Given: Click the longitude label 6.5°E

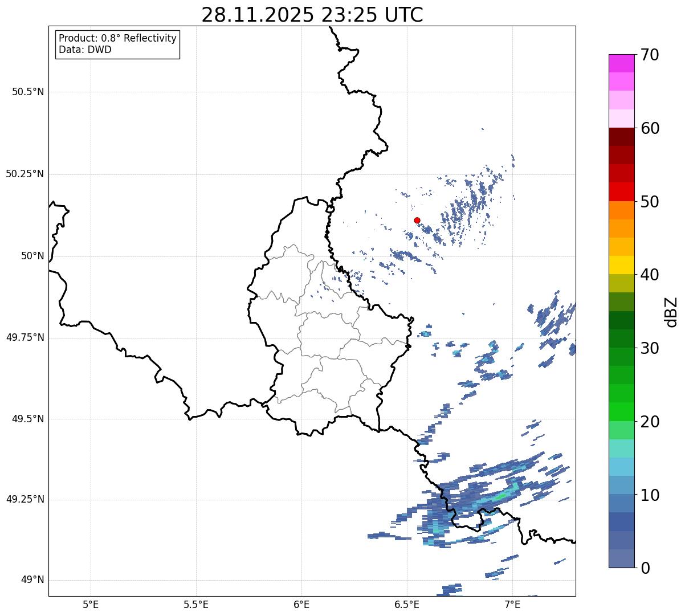Looking at the screenshot, I should pos(407,604).
